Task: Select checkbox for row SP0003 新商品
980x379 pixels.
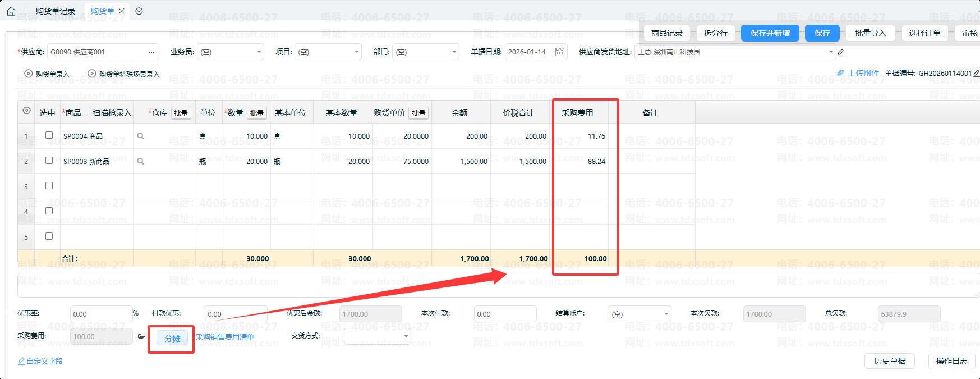Action: (x=49, y=161)
